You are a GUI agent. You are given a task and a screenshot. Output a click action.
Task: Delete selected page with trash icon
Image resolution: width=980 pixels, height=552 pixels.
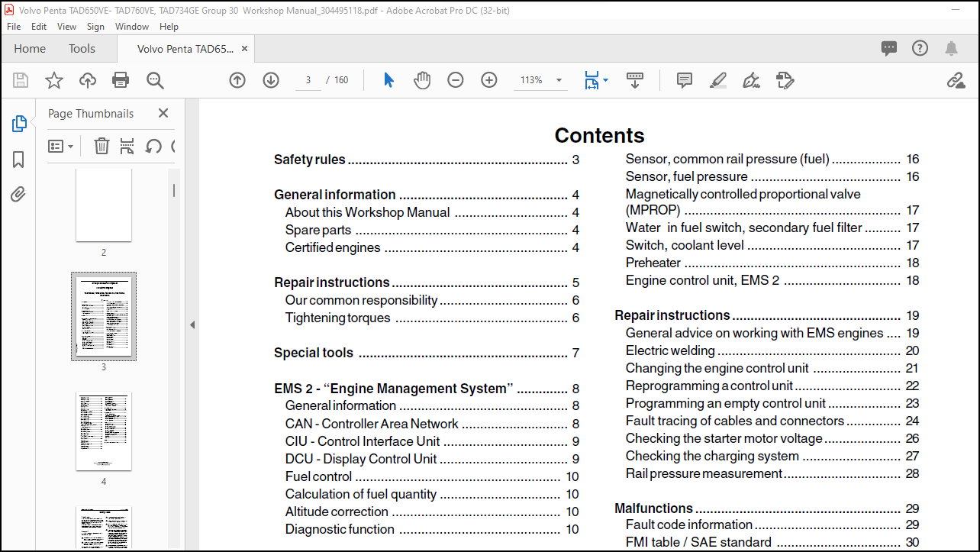[x=102, y=146]
